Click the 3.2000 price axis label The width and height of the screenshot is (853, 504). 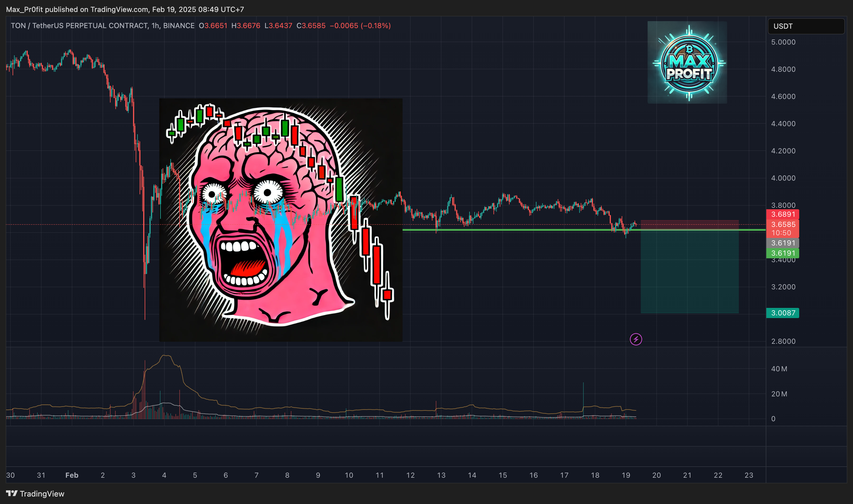pyautogui.click(x=783, y=287)
